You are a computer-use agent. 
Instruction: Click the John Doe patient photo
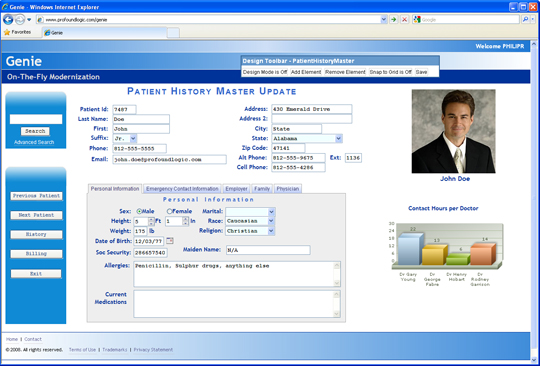[x=454, y=131]
